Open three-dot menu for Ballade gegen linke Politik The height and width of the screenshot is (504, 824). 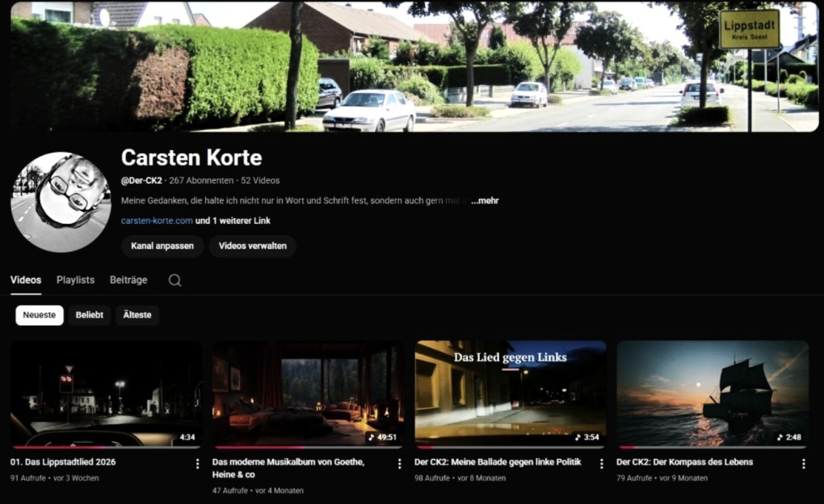601,464
